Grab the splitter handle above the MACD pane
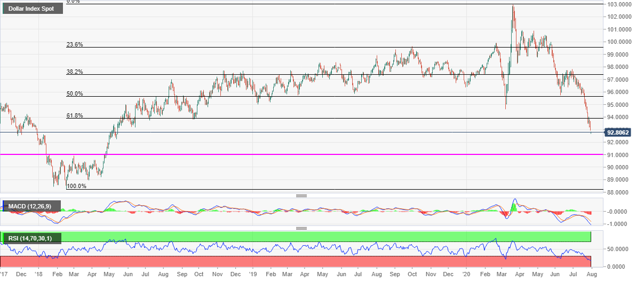 click(301, 196)
